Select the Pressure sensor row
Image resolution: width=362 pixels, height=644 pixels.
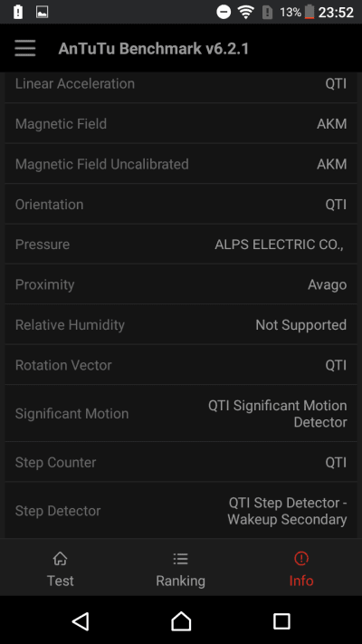point(181,245)
